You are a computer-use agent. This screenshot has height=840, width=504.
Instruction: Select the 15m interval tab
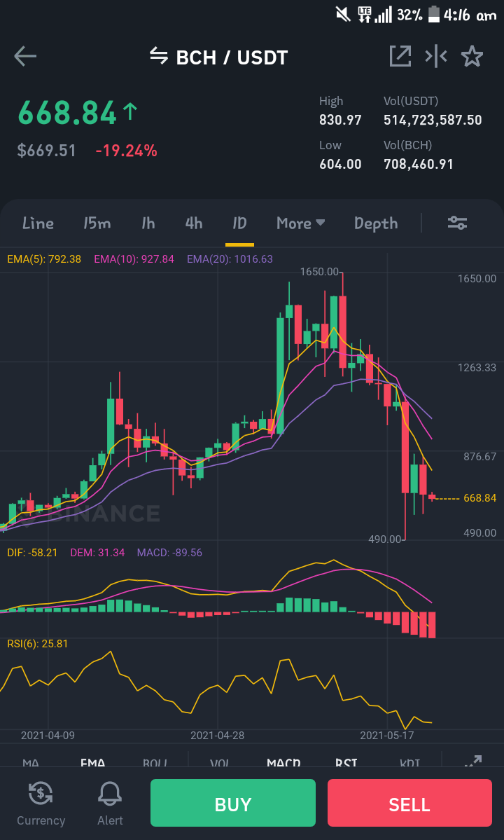(x=97, y=223)
